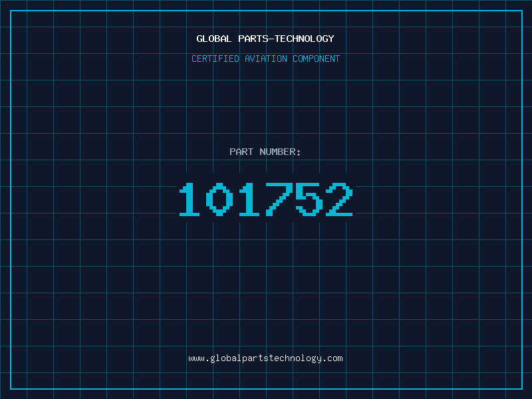Click the www. prefix of the website URL
Screen dimensions: 532x399
[x=199, y=358]
